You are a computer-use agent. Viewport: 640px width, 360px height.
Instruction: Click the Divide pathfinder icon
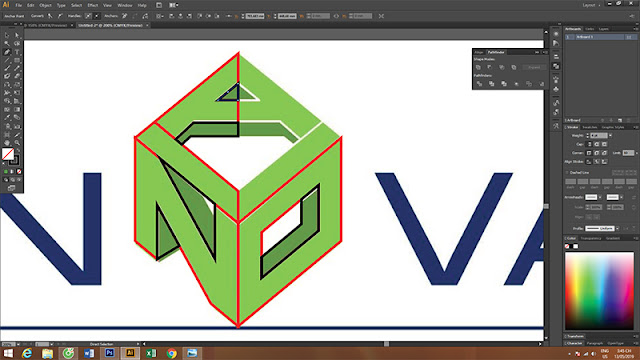[x=479, y=84]
